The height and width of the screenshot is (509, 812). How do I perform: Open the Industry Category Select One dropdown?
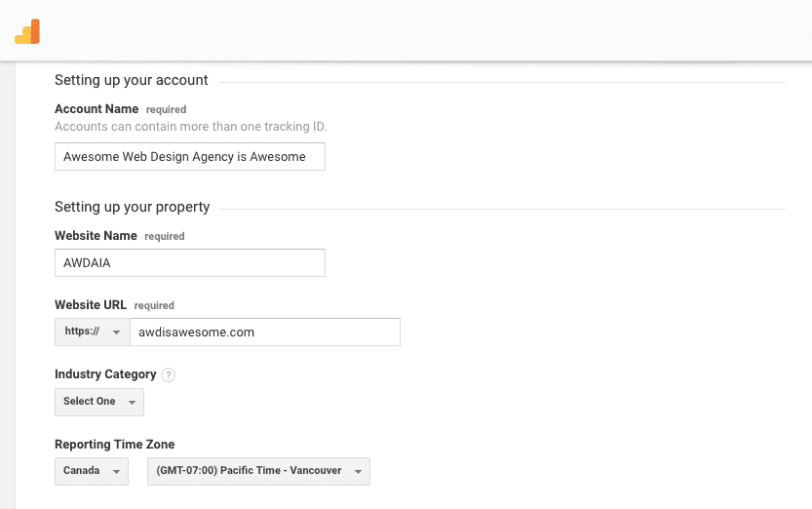(x=99, y=402)
